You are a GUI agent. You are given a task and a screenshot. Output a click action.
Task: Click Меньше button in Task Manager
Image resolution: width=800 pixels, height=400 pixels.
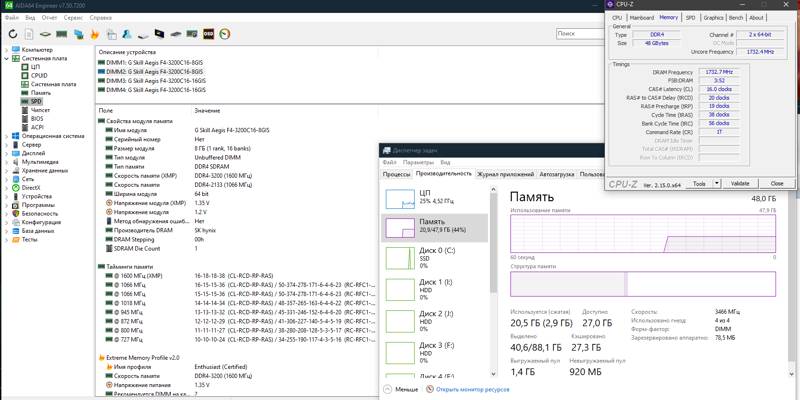(401, 389)
